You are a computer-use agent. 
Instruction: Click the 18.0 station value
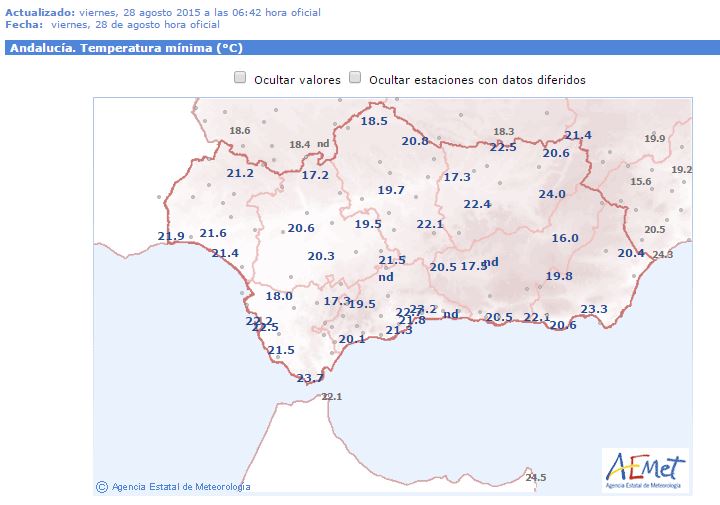pos(278,296)
